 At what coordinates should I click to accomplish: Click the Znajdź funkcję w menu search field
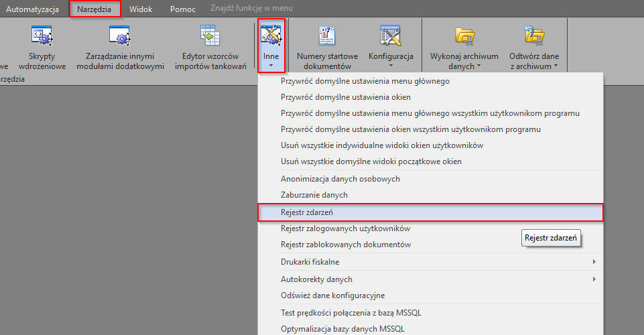point(251,9)
